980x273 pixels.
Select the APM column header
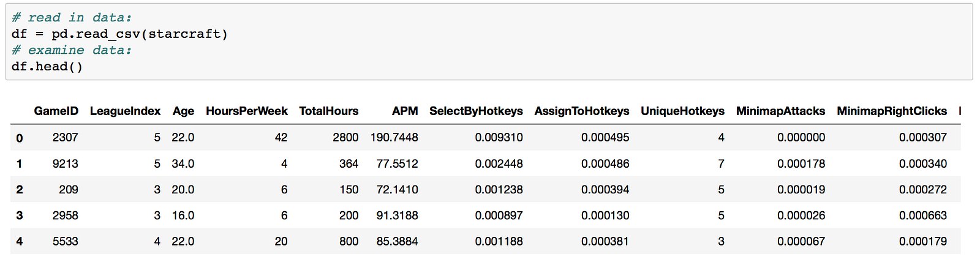point(405,111)
